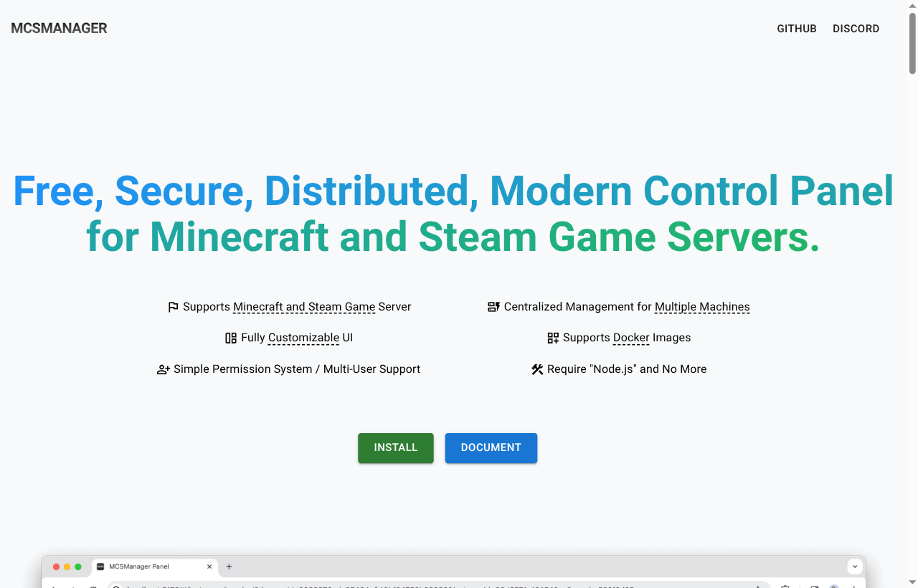Click the grid-plus icon beside Supports Docker Images

(553, 338)
